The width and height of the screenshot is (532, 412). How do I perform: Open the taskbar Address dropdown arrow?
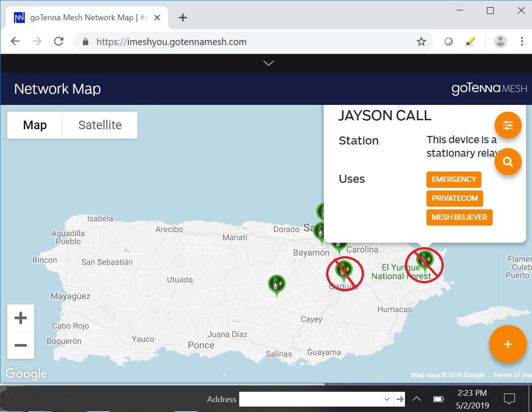click(387, 399)
